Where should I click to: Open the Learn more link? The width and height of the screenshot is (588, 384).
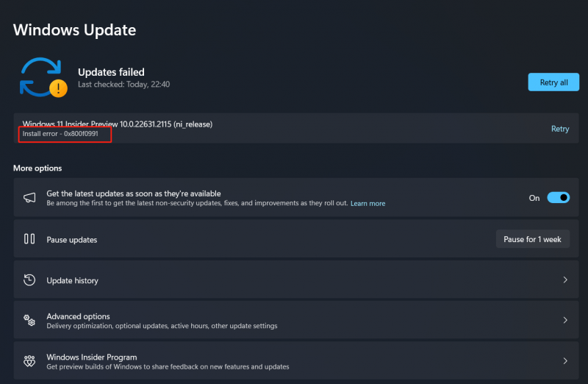click(x=367, y=204)
